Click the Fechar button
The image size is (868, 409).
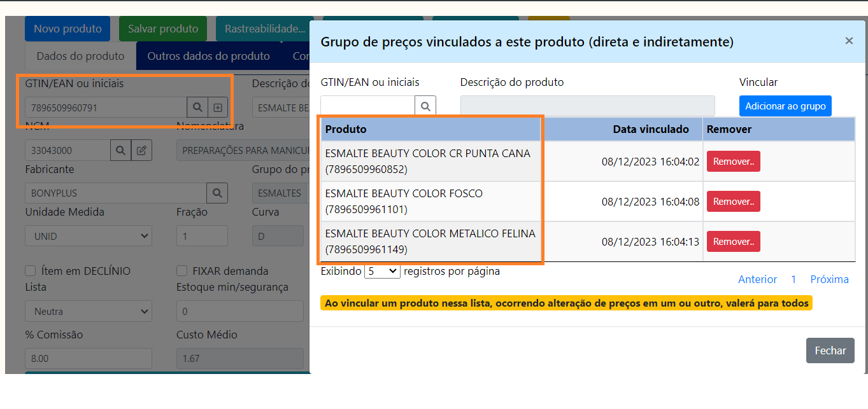pyautogui.click(x=830, y=350)
